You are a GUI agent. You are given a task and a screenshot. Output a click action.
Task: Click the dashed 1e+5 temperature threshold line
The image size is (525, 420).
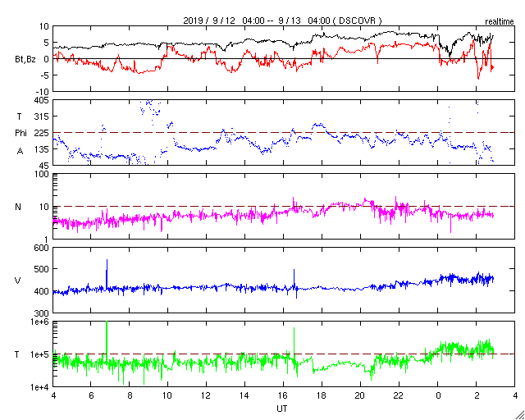click(x=284, y=354)
